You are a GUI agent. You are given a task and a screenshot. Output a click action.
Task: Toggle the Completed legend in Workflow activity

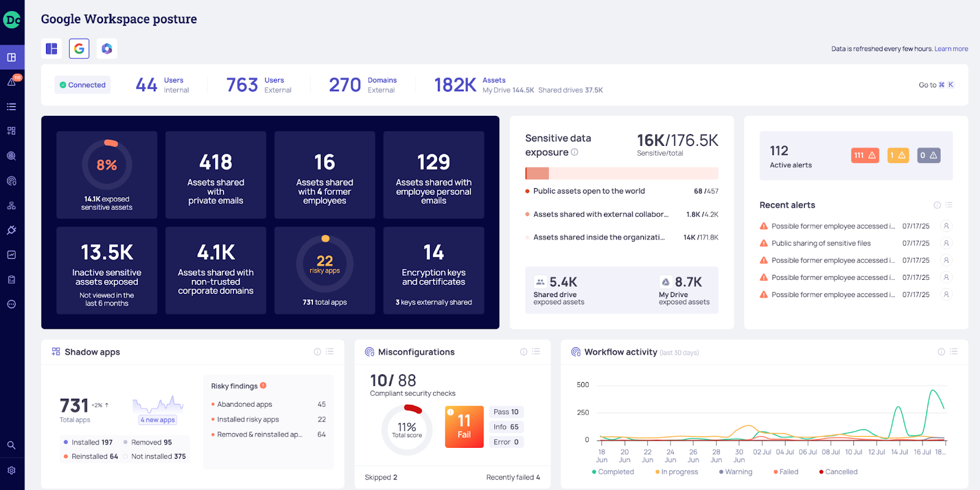(x=613, y=472)
